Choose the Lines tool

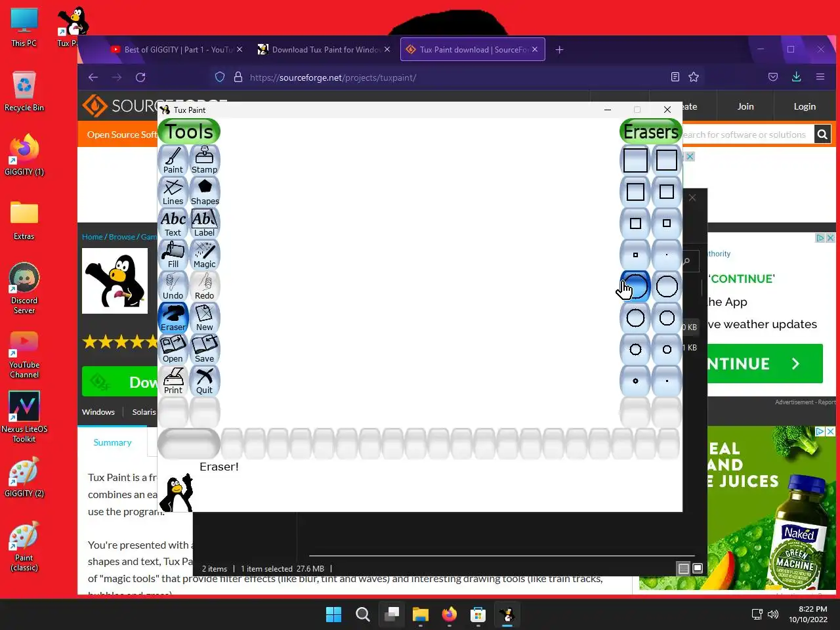173,192
